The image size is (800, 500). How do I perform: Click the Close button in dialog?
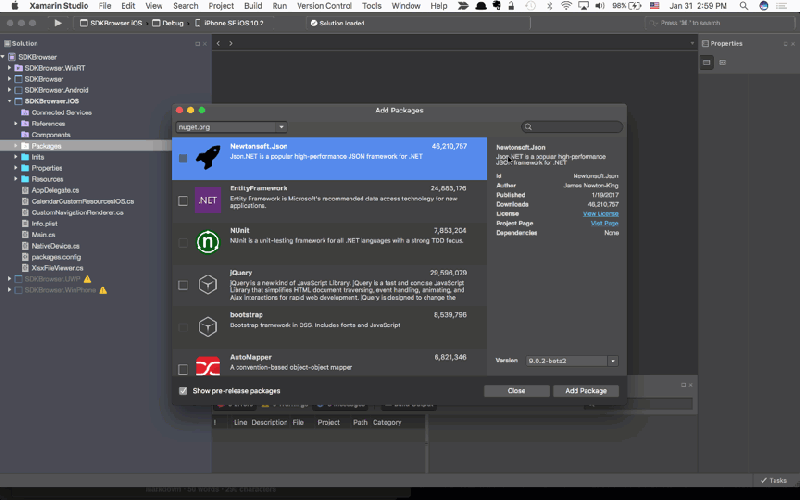tap(516, 391)
